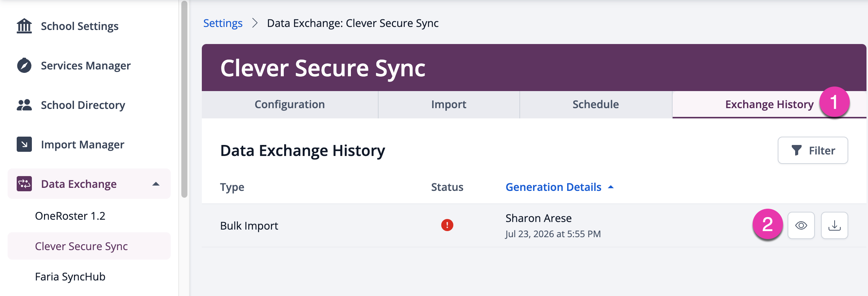Click the Import Manager arrow icon

pyautogui.click(x=24, y=144)
